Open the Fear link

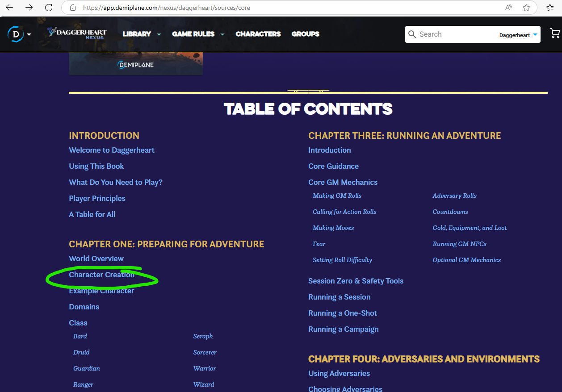(319, 244)
